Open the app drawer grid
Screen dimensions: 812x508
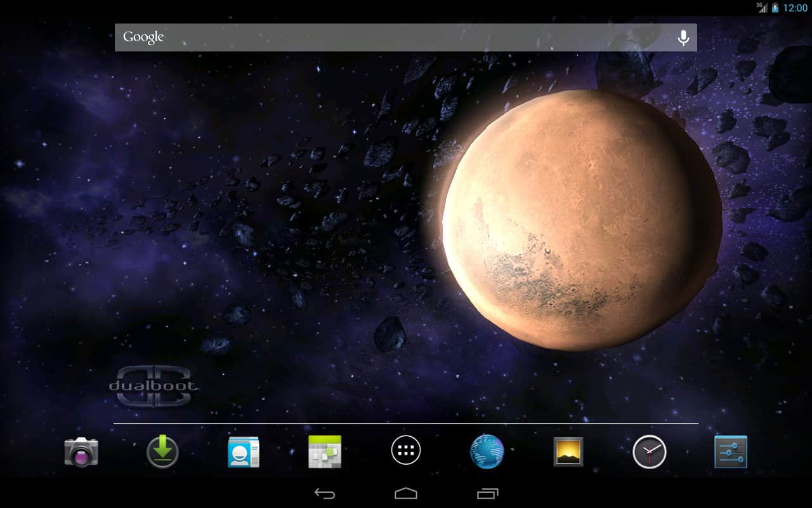click(x=406, y=451)
